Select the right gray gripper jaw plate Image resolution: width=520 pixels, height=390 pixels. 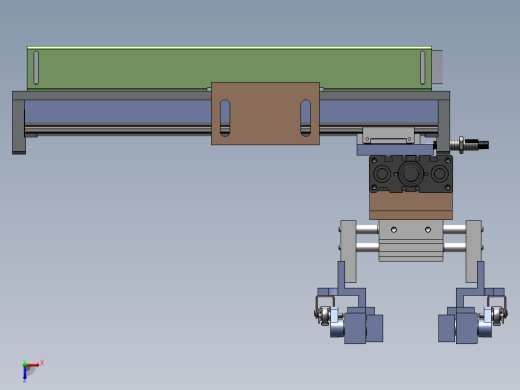[x=474, y=251]
